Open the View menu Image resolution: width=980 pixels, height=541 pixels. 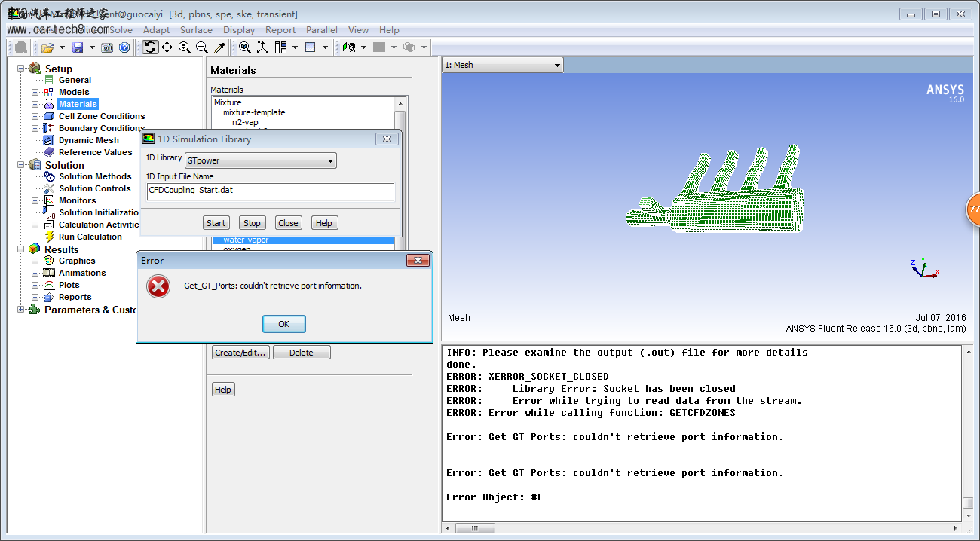(x=358, y=30)
